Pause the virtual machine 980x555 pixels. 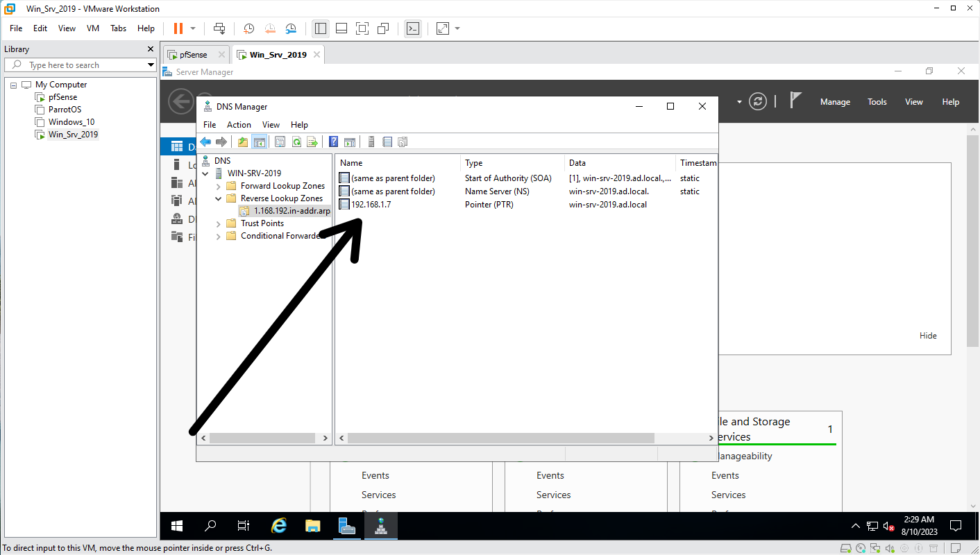coord(178,28)
